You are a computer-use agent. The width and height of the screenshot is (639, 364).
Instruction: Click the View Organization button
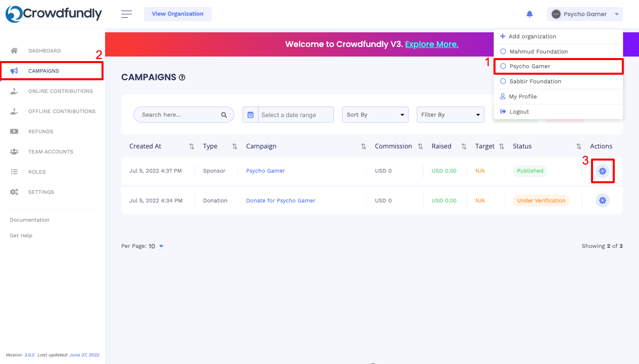(x=178, y=14)
